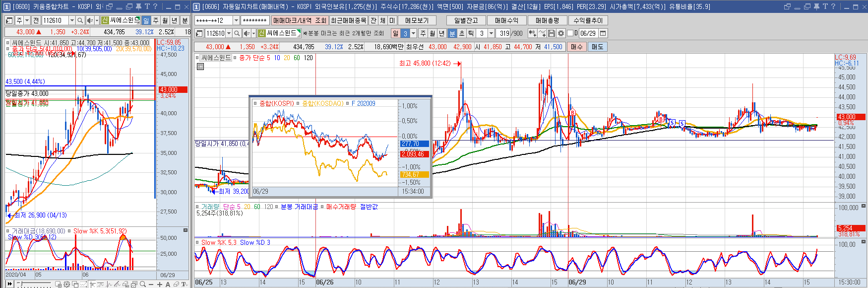Pin the 자동일지차트 window
This screenshot has height=288, width=868.
click(x=816, y=6)
